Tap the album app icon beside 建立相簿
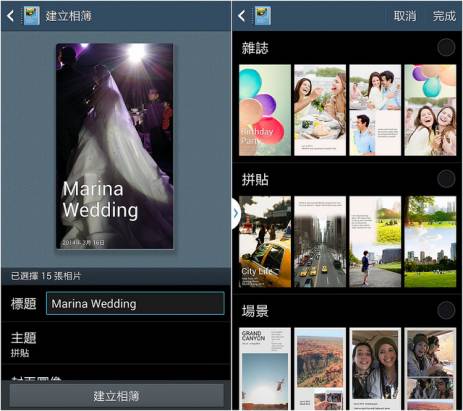The height and width of the screenshot is (411, 463). coord(32,16)
